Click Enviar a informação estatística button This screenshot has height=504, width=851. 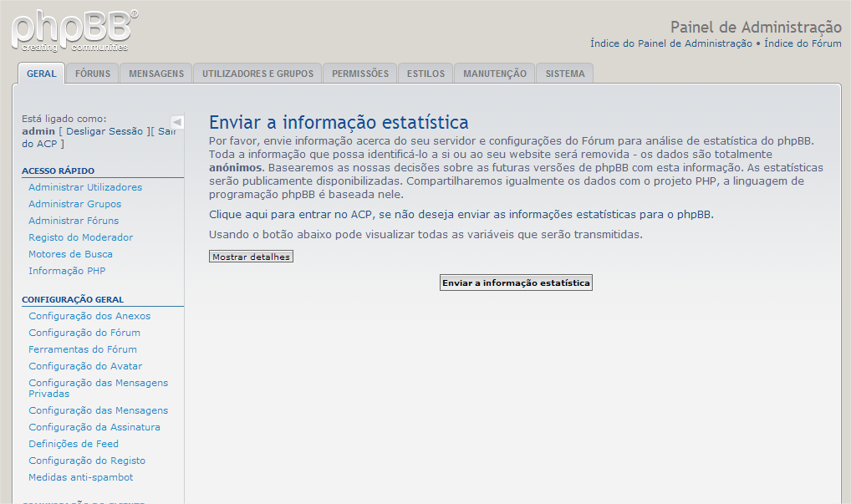coord(516,283)
